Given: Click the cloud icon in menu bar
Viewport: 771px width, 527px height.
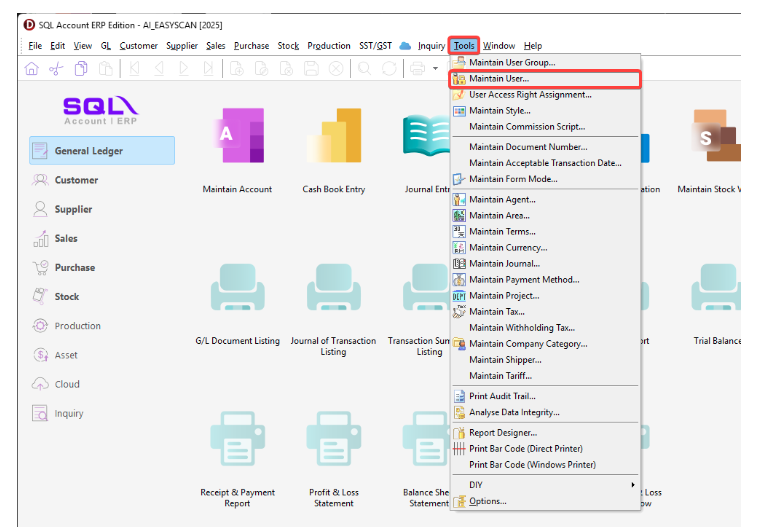Looking at the screenshot, I should tap(405, 46).
